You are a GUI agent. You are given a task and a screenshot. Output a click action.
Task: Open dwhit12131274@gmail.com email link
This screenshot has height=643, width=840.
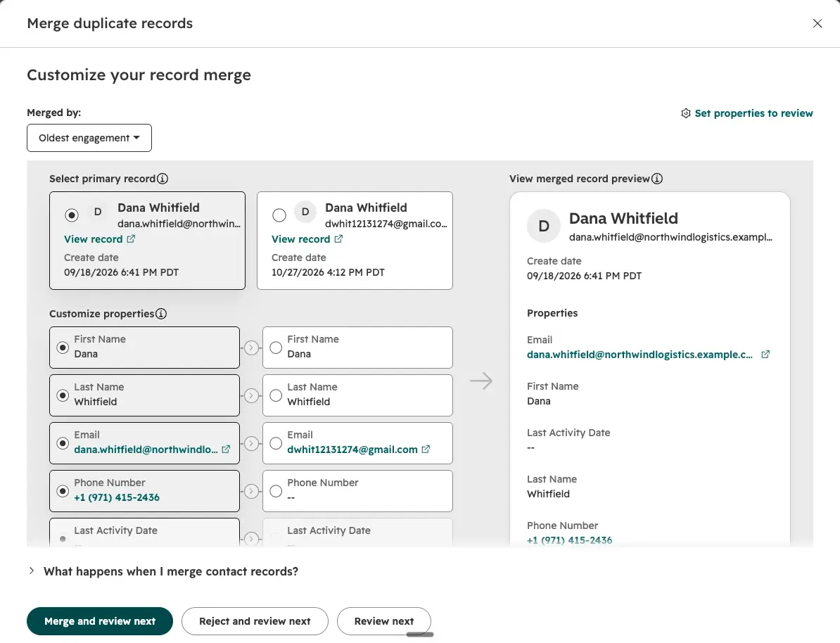pos(352,450)
